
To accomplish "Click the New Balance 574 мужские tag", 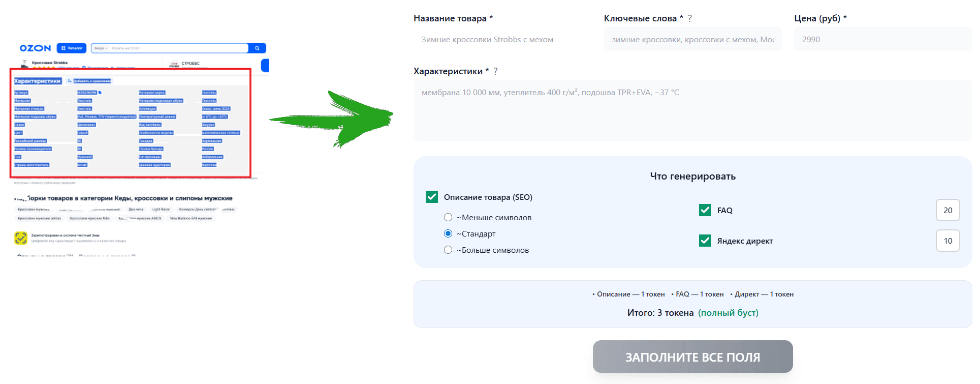I will 191,218.
